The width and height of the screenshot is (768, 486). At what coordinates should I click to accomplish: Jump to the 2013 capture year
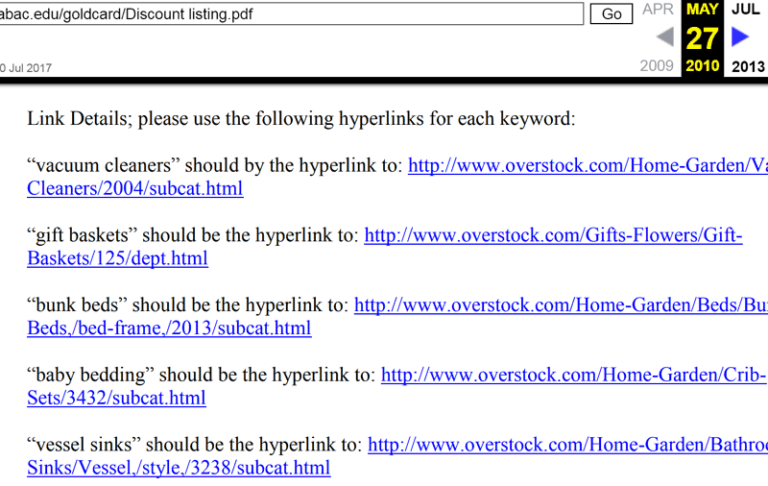pos(748,66)
